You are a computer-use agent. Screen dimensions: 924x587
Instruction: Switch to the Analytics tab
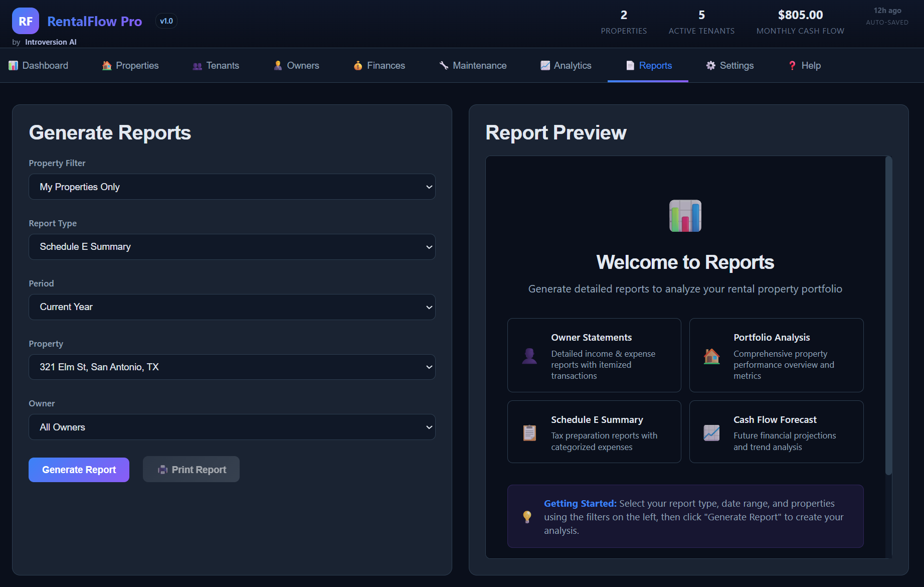coord(566,65)
